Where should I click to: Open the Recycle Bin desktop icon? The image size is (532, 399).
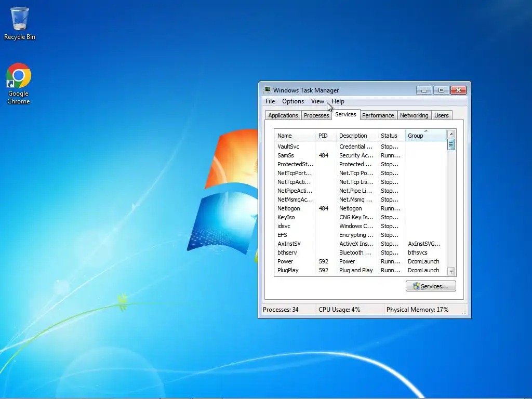pos(19,24)
